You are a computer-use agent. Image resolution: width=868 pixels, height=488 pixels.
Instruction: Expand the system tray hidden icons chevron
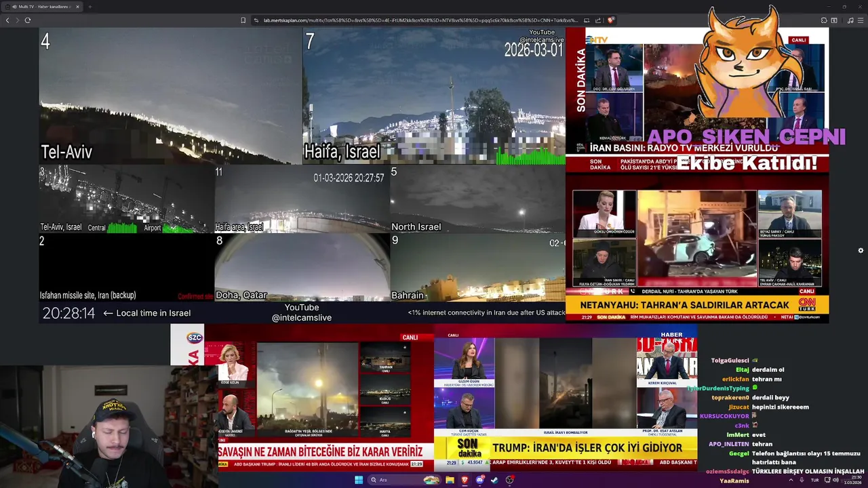pyautogui.click(x=791, y=480)
